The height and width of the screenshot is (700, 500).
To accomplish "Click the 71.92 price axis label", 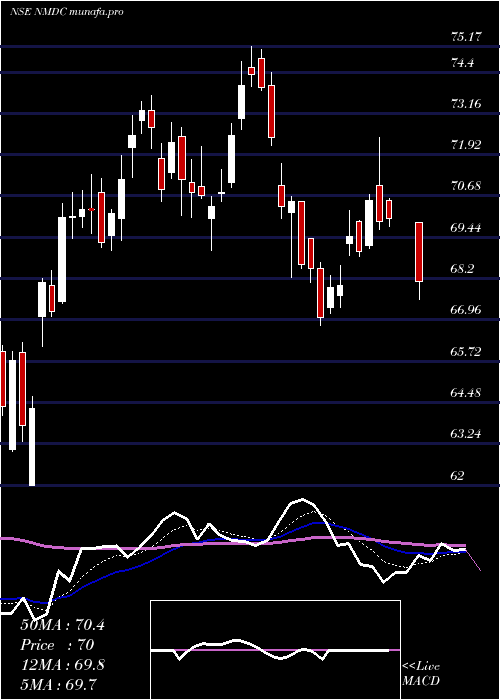I will pyautogui.click(x=466, y=145).
